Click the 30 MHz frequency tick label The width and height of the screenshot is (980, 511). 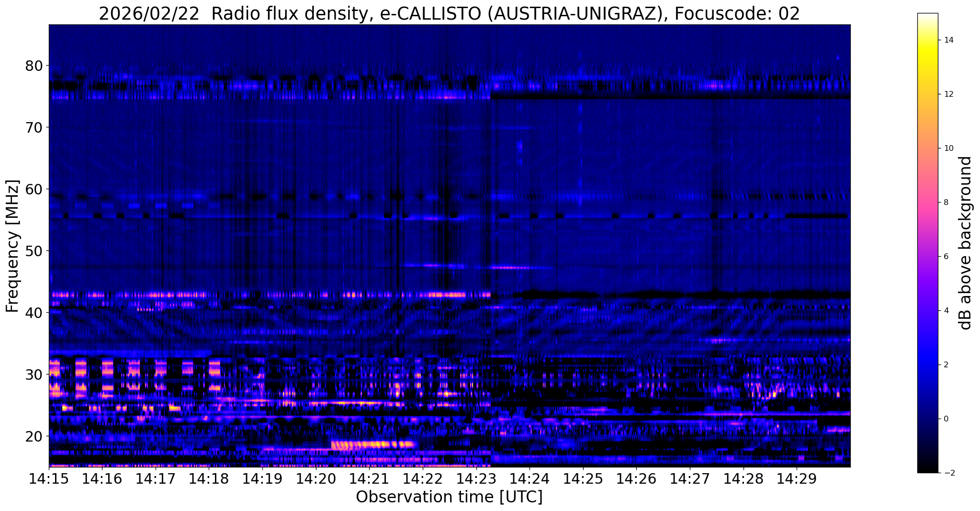tap(34, 375)
